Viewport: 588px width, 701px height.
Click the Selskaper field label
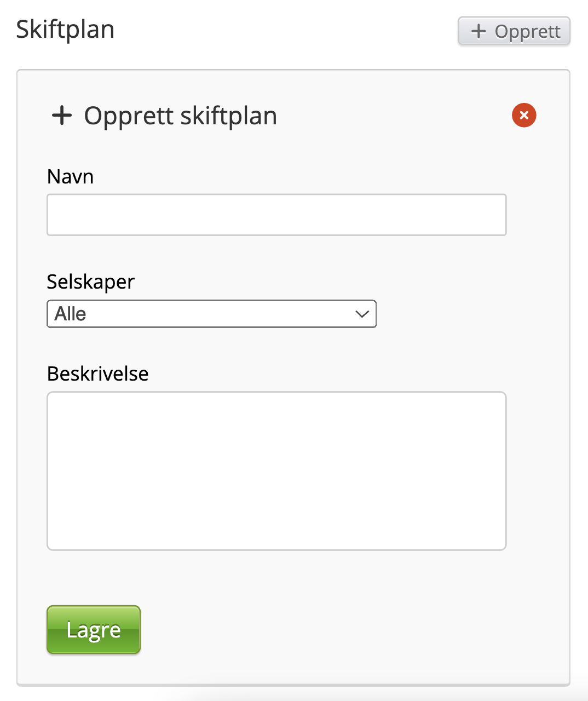[91, 281]
